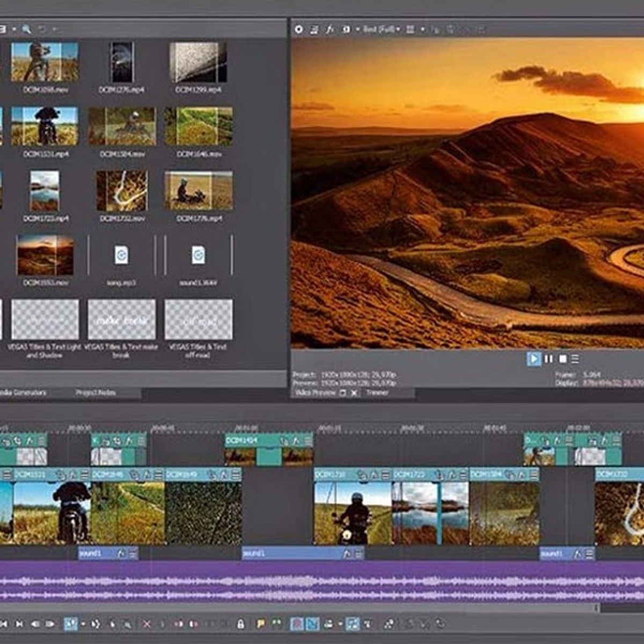Click Copy Snapshot to Clipboard icon
The height and width of the screenshot is (644, 644).
[435, 30]
